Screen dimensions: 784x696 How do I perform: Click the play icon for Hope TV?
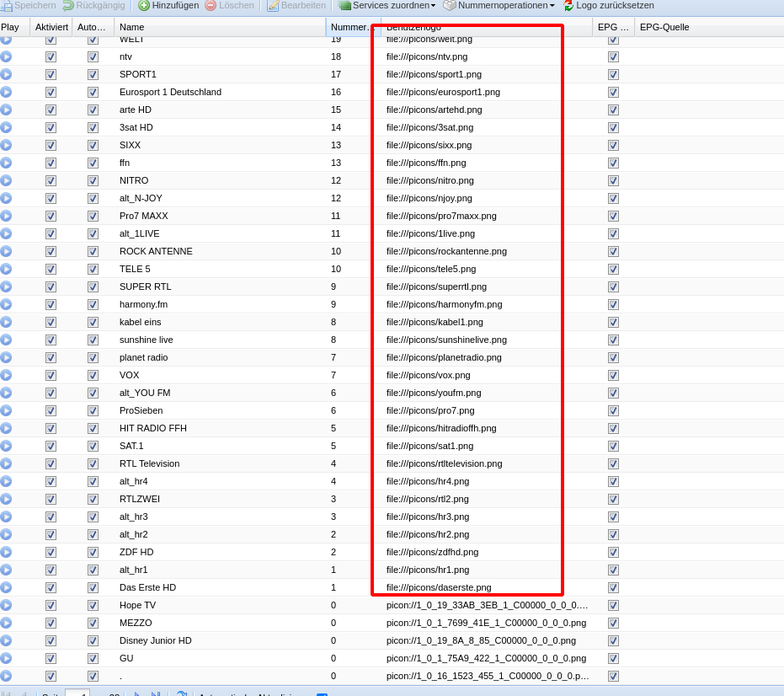[x=6, y=605]
